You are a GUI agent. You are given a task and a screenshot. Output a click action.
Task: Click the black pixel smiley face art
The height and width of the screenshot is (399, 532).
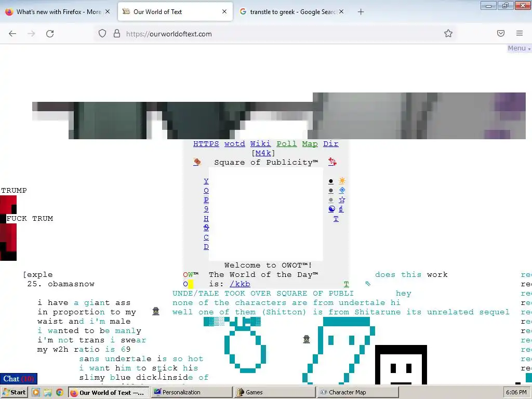coord(401,365)
